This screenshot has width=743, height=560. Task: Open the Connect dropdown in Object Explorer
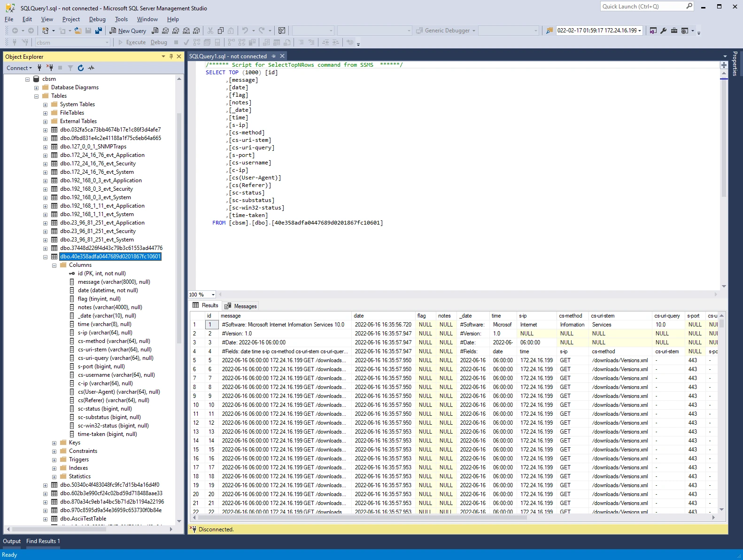pos(19,68)
